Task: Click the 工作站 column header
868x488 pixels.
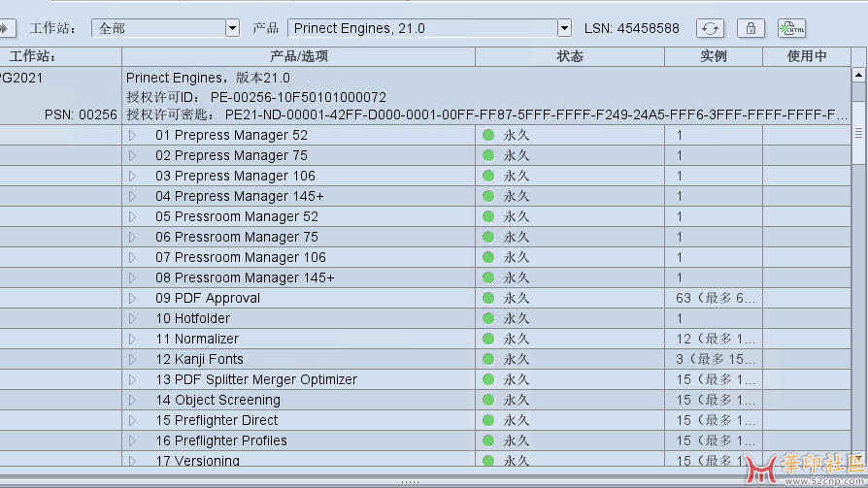Action: tap(60, 56)
